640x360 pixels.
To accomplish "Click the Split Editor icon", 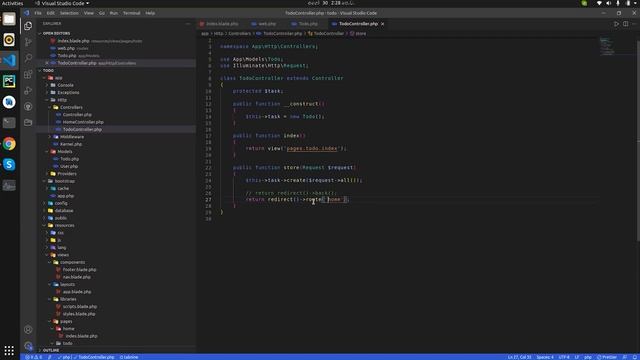I will pyautogui.click(x=626, y=24).
